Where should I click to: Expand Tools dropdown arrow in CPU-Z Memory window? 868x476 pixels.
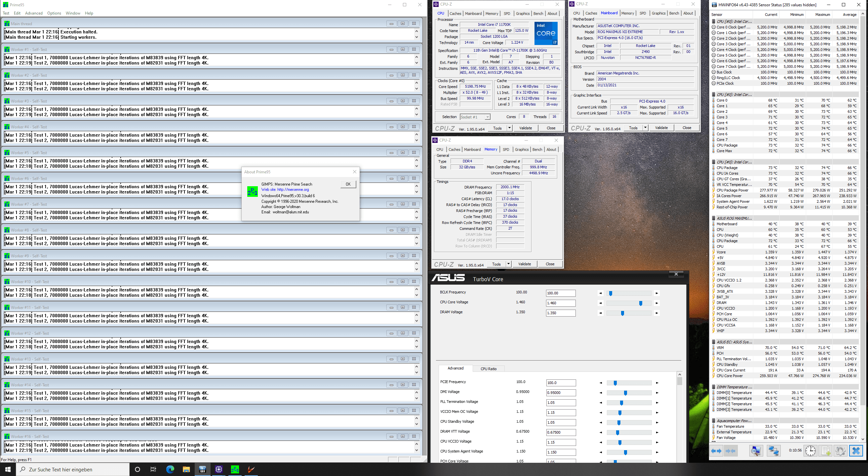508,264
